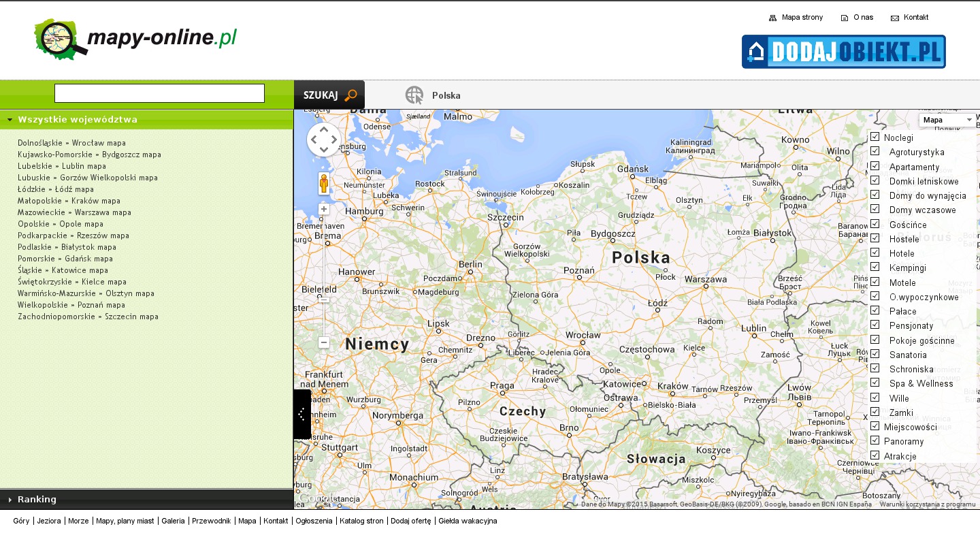
Task: Collapse the sidebar using the black handle
Action: click(301, 414)
